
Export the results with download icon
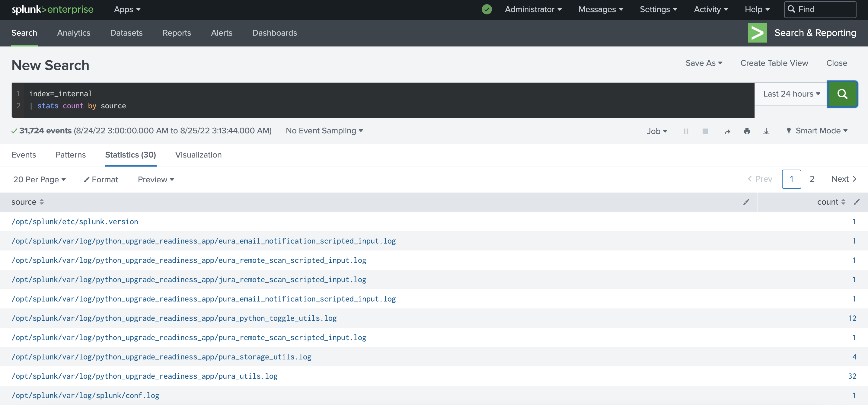pos(766,131)
